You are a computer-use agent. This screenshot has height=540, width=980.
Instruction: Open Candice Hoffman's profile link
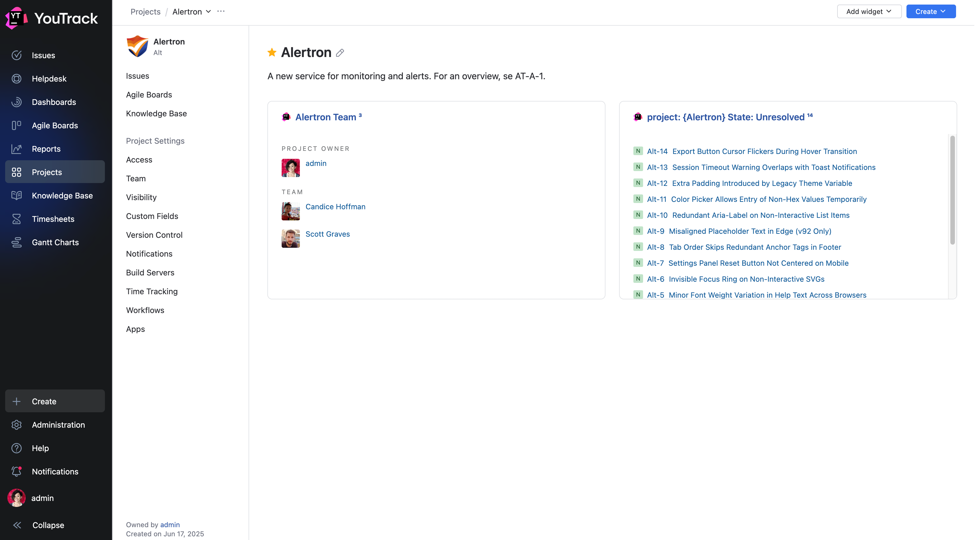pyautogui.click(x=335, y=207)
